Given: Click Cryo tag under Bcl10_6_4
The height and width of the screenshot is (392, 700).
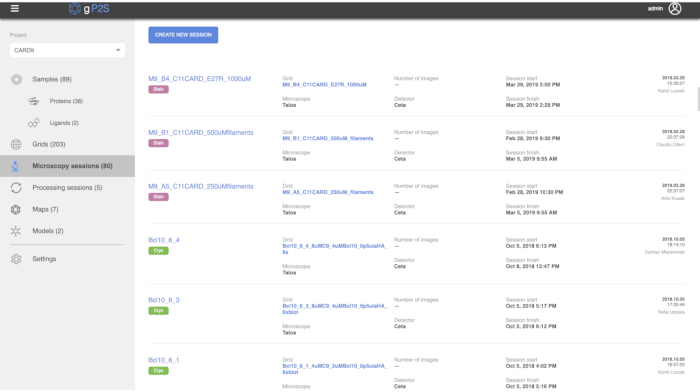Looking at the screenshot, I should (158, 251).
